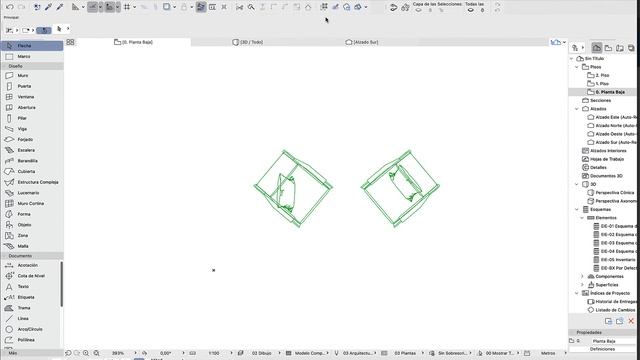Image resolution: width=640 pixels, height=360 pixels.
Task: Select the Arco/Círculo tool
Action: [31, 329]
